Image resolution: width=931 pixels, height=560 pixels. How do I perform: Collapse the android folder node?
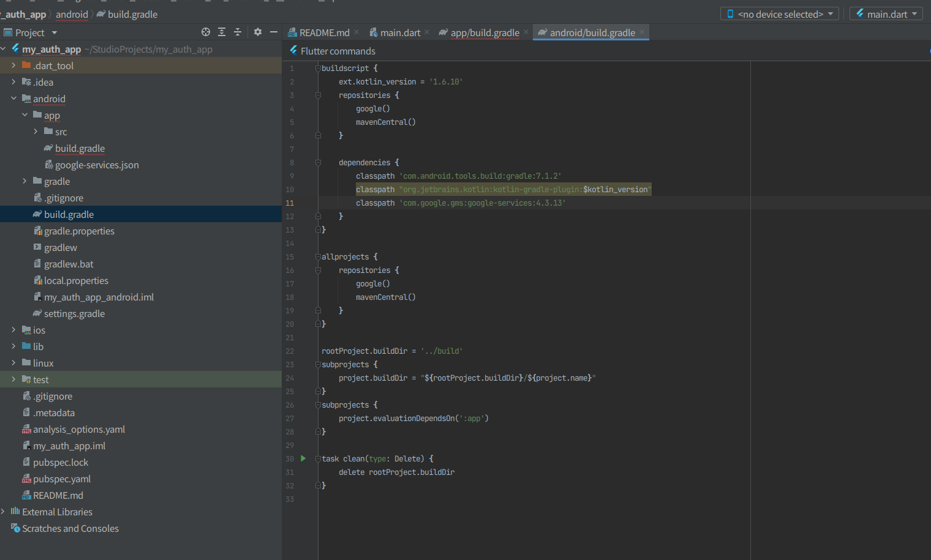coord(13,99)
